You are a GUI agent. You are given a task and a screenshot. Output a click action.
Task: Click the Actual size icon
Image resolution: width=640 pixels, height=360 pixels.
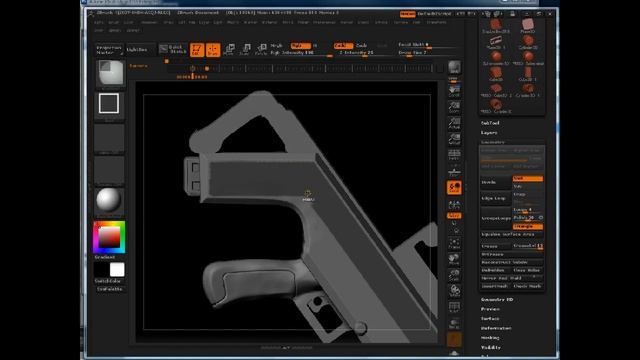454,123
